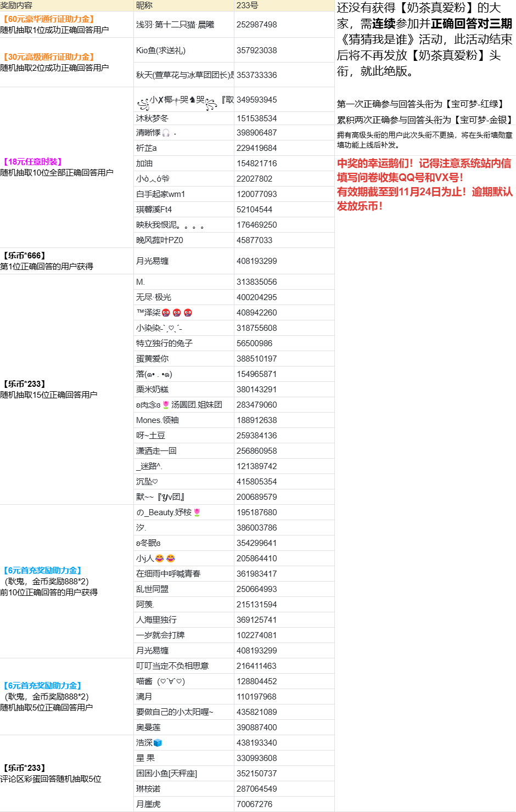Select the ID cell 252987498

257,25
